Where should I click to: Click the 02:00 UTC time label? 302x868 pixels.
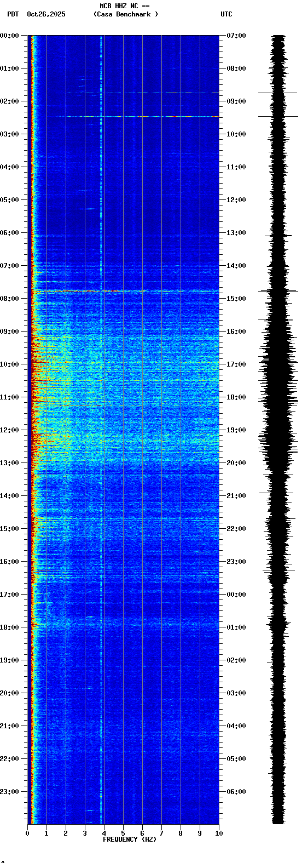click(236, 660)
